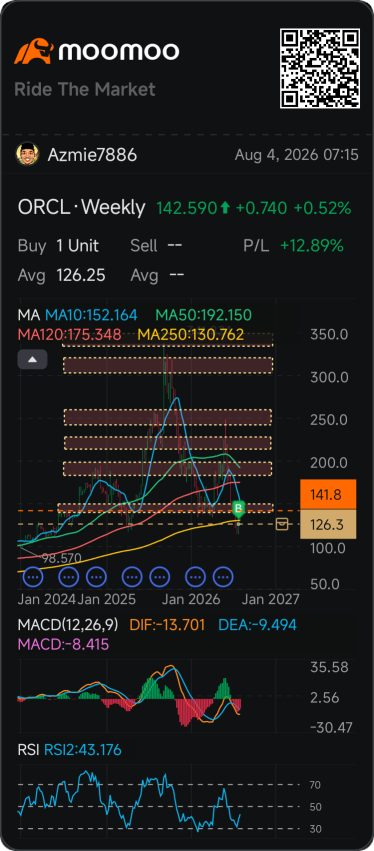Open the QR code image
The height and width of the screenshot is (851, 374).
[320, 68]
